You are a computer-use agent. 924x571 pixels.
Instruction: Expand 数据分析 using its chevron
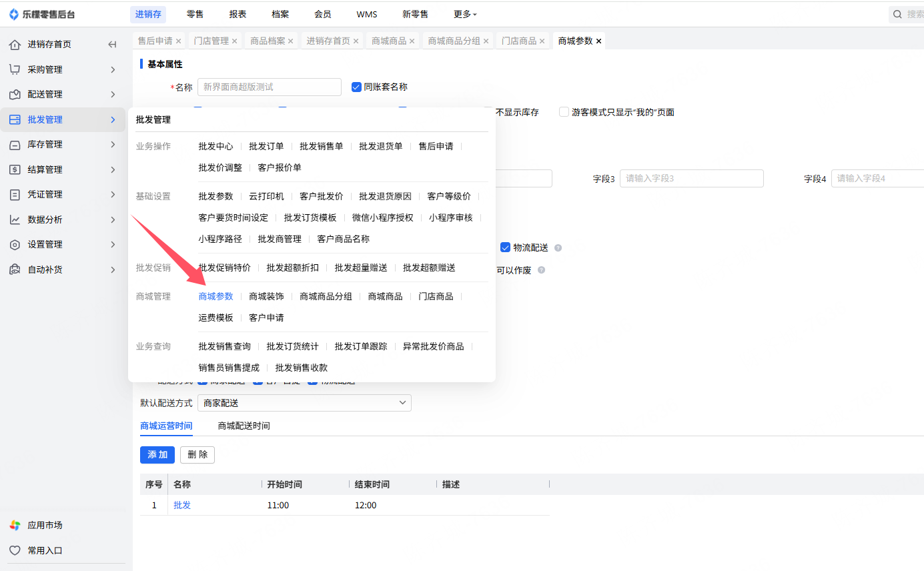pyautogui.click(x=113, y=219)
